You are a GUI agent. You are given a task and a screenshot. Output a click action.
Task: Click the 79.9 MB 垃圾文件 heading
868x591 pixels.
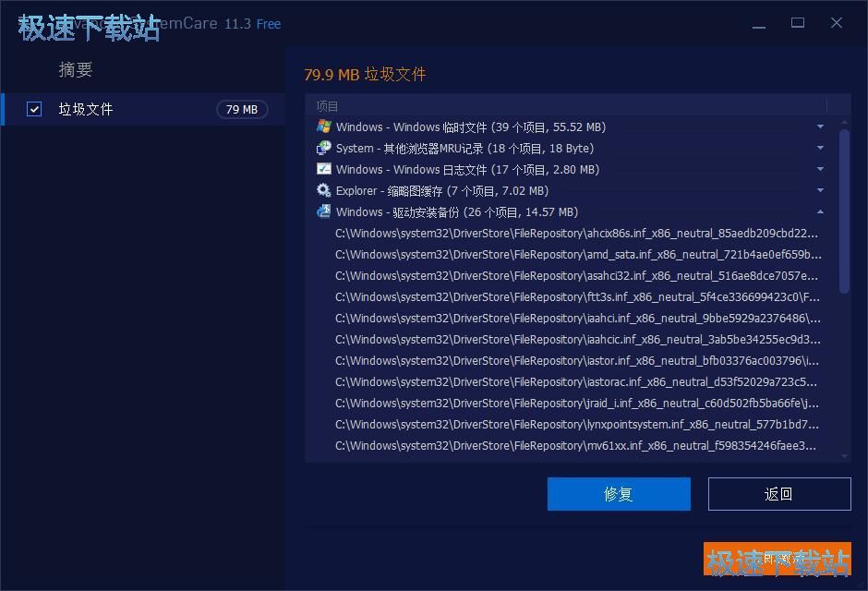tap(365, 74)
